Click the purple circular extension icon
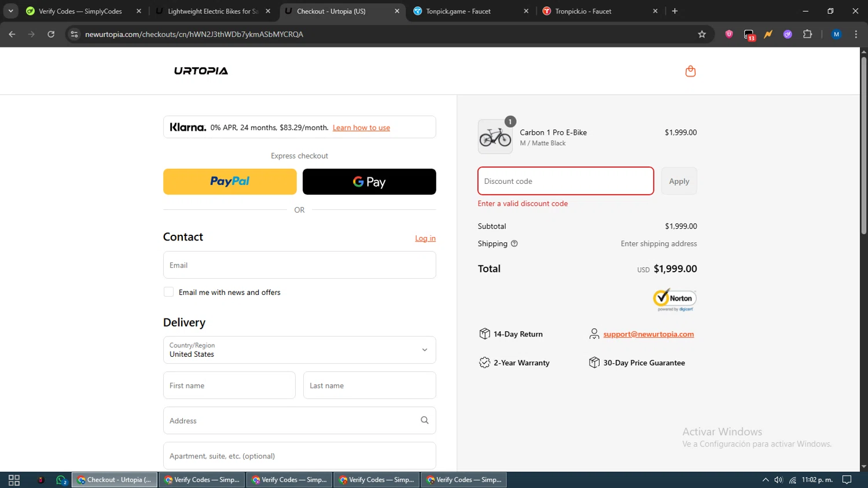Viewport: 868px width, 488px height. pyautogui.click(x=788, y=34)
